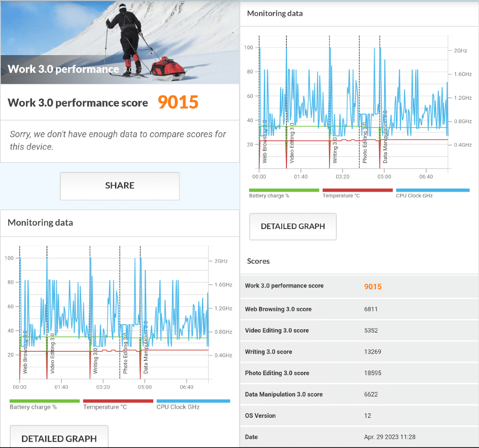Click the Work 3.0 performance skier banner image

(120, 42)
